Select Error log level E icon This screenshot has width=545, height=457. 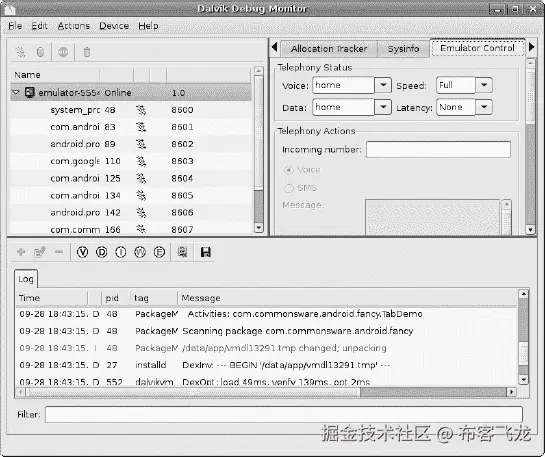[x=159, y=252]
